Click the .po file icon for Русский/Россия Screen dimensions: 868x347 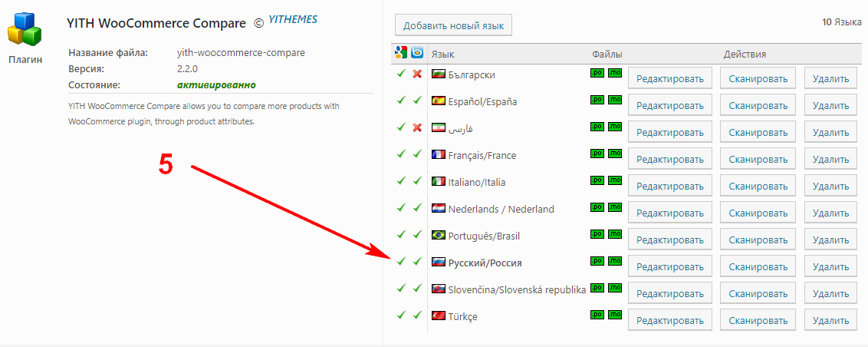[x=597, y=261]
